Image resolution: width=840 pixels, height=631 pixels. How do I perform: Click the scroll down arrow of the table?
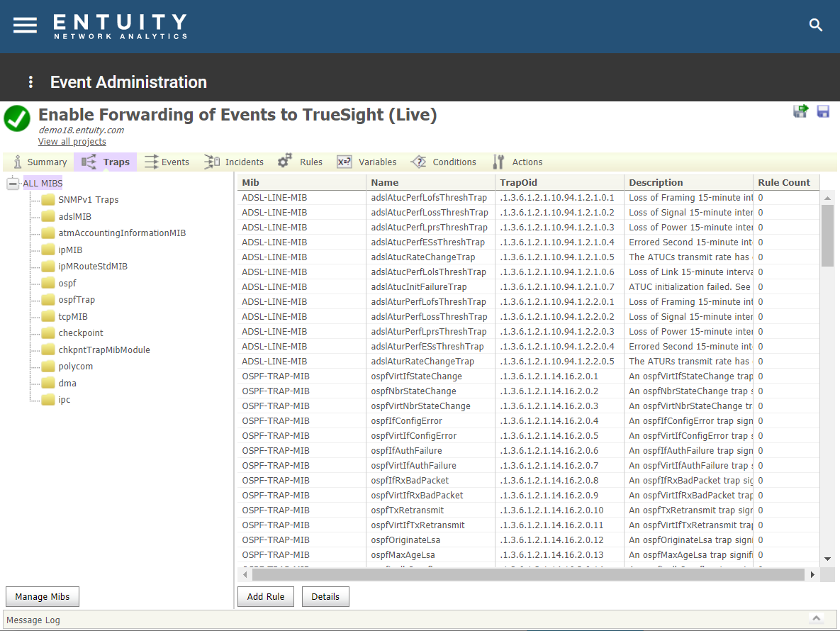827,559
